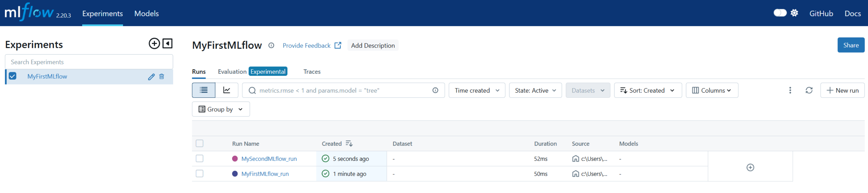This screenshot has height=193, width=868.
Task: Open the GitHub link
Action: (821, 13)
